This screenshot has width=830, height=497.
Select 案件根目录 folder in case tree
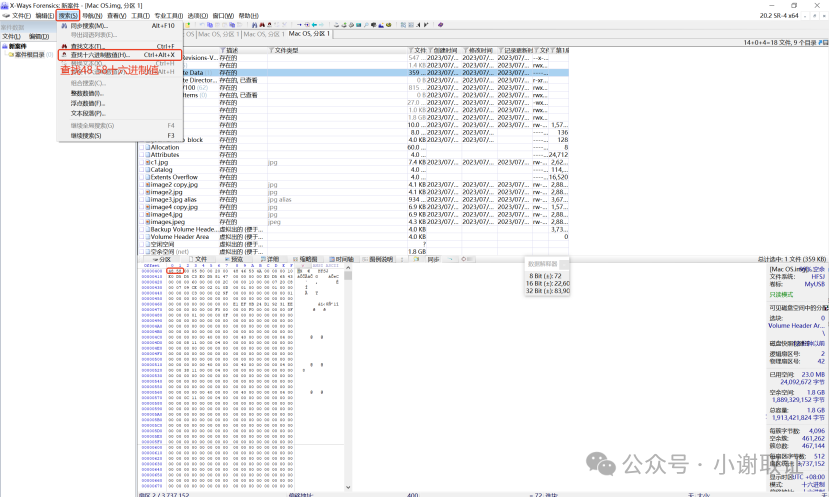[x=30, y=55]
